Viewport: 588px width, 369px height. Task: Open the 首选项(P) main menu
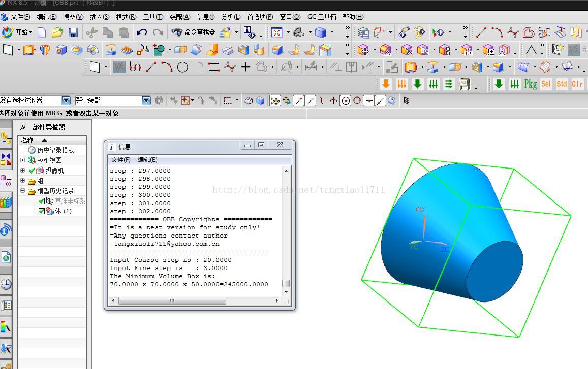coord(260,17)
